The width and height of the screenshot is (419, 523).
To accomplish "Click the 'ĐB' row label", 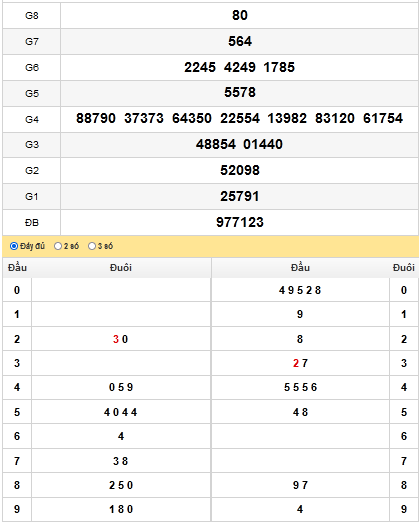I will point(32,222).
